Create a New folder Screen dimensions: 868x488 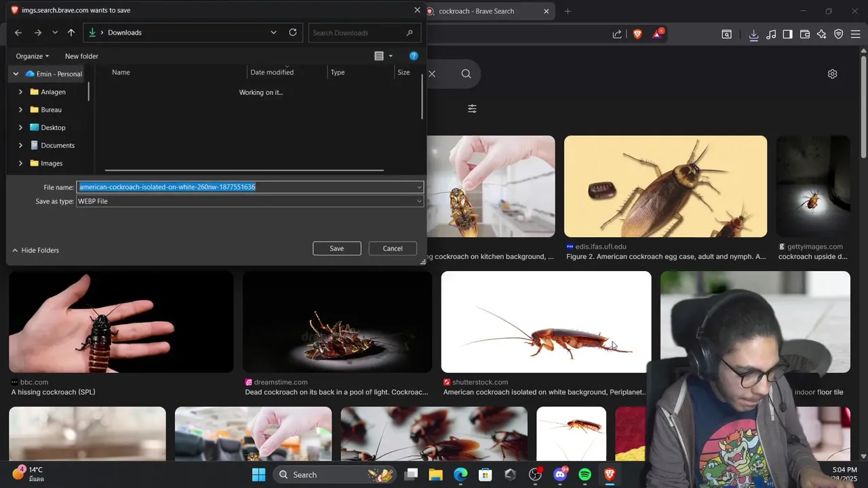(81, 56)
